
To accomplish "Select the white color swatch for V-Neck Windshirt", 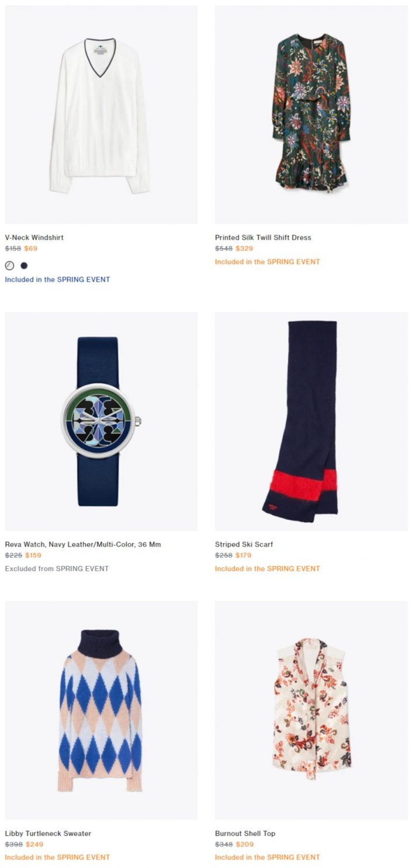I will click(9, 265).
